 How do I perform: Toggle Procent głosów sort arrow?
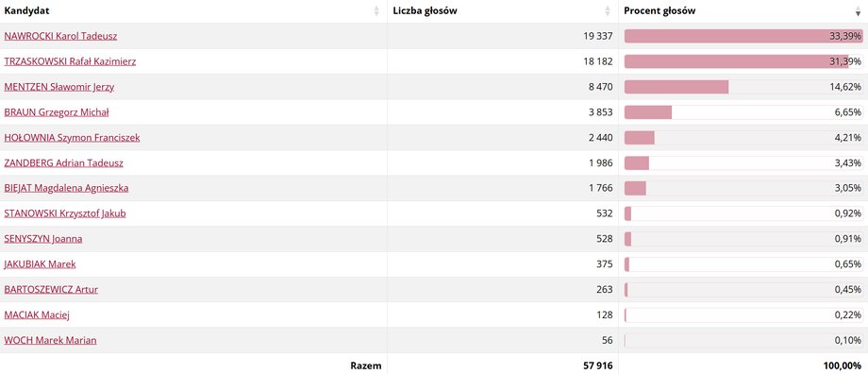[x=858, y=11]
